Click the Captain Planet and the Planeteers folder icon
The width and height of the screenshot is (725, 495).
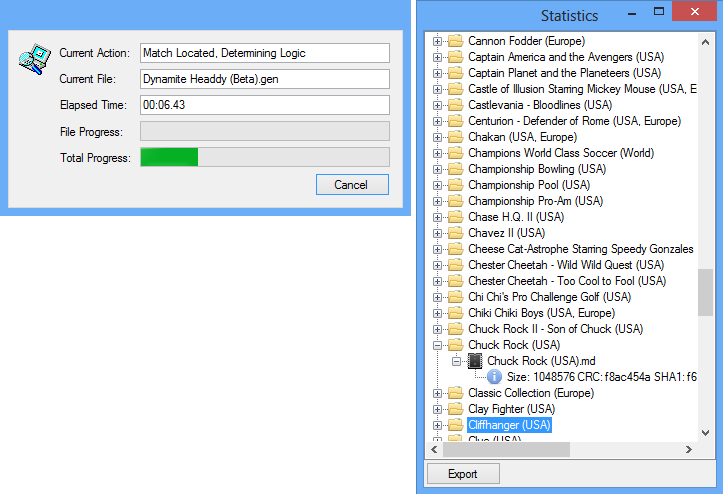coord(455,73)
